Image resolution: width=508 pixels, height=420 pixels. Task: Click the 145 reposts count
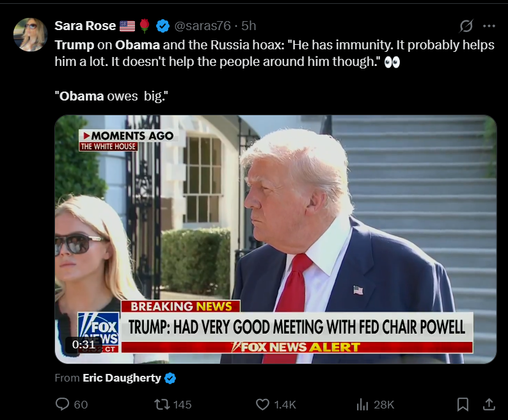point(182,405)
